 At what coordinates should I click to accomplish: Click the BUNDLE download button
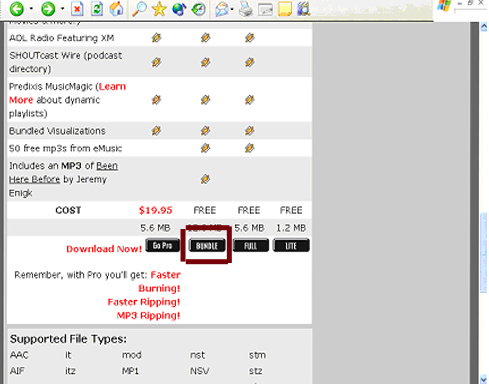pos(207,246)
